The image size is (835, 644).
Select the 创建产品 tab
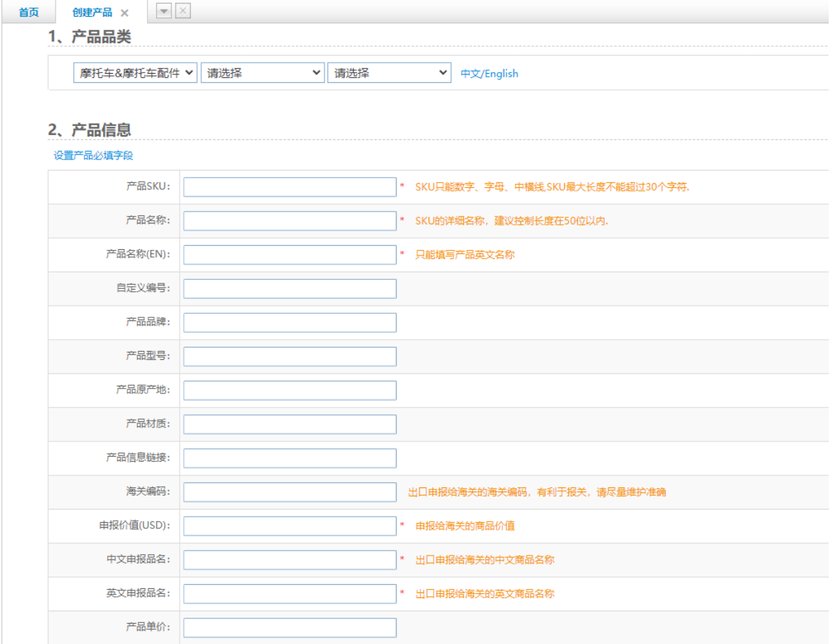click(92, 13)
